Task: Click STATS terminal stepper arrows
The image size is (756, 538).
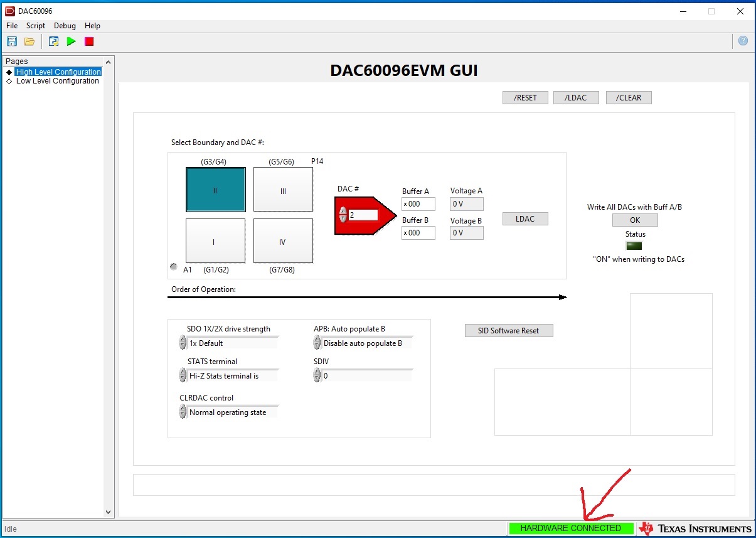Action: tap(183, 375)
